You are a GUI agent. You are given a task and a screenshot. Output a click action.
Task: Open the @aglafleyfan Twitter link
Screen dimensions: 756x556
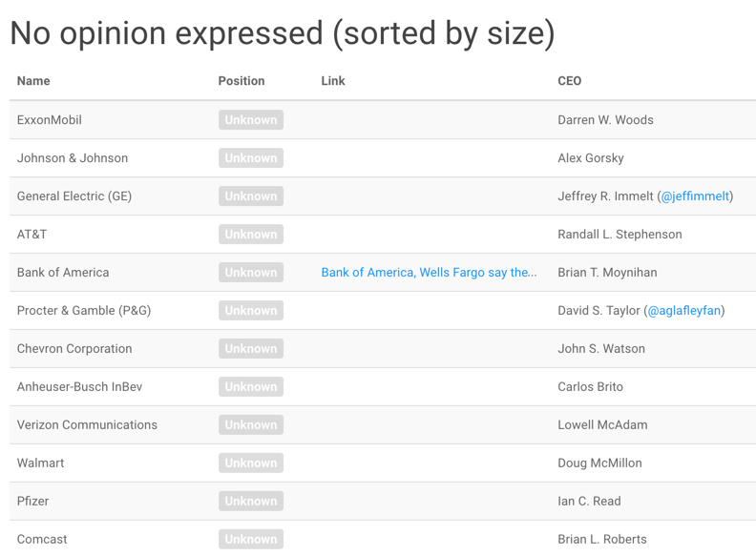pos(684,311)
